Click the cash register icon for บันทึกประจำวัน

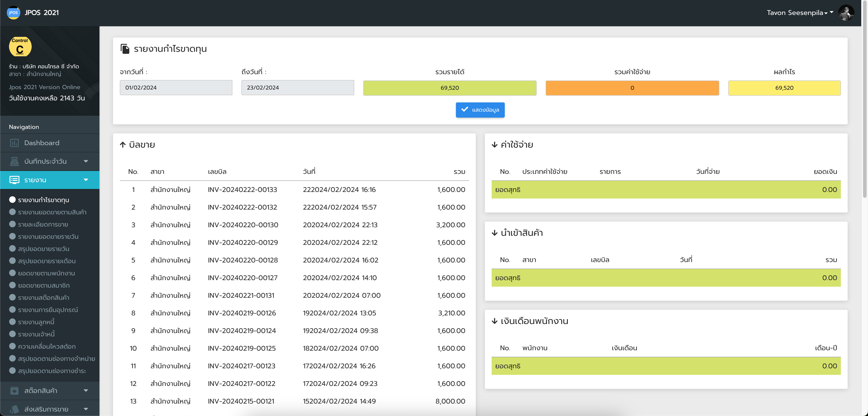pyautogui.click(x=14, y=161)
